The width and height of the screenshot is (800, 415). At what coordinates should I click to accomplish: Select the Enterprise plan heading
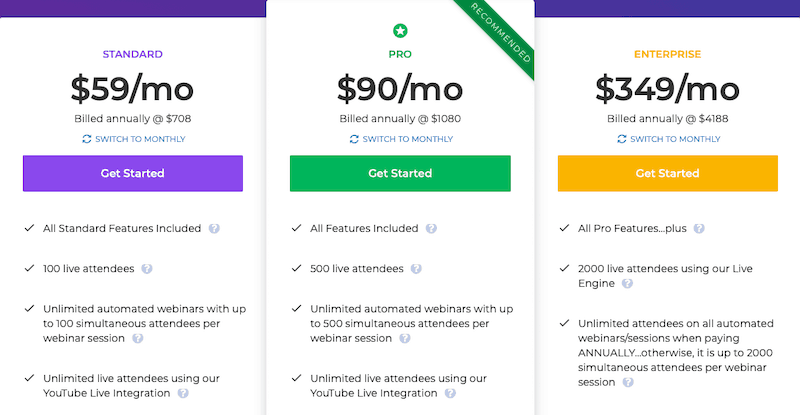[x=667, y=54]
